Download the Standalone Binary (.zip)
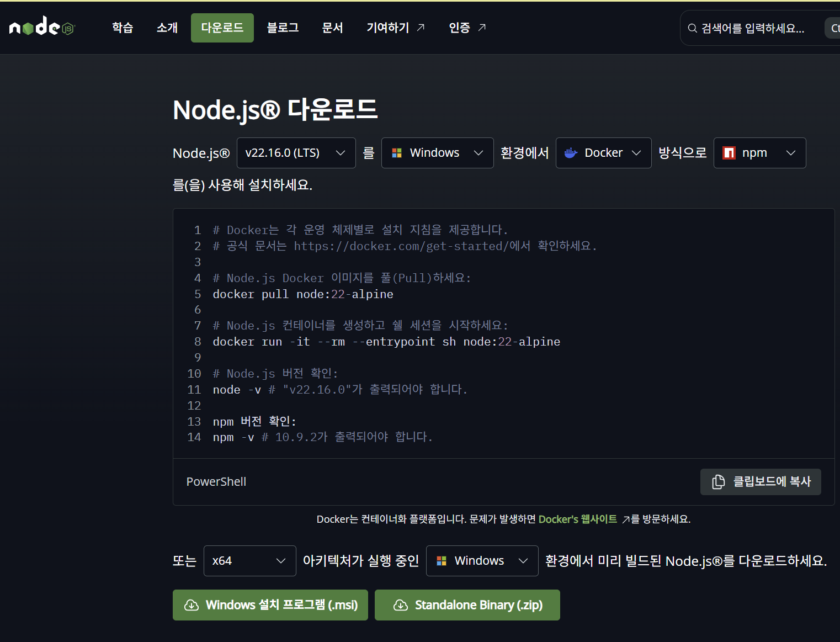The image size is (840, 642). point(467,605)
